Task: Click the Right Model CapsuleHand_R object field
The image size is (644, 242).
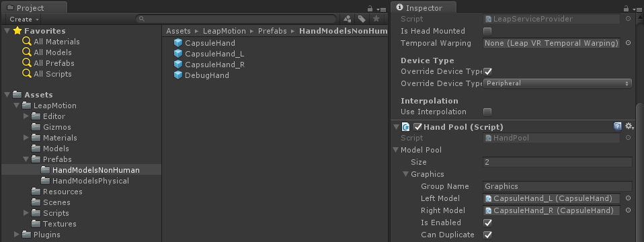Action: (551, 210)
